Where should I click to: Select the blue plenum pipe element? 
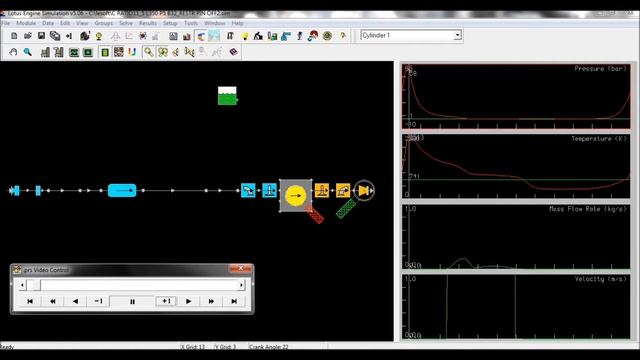point(122,191)
